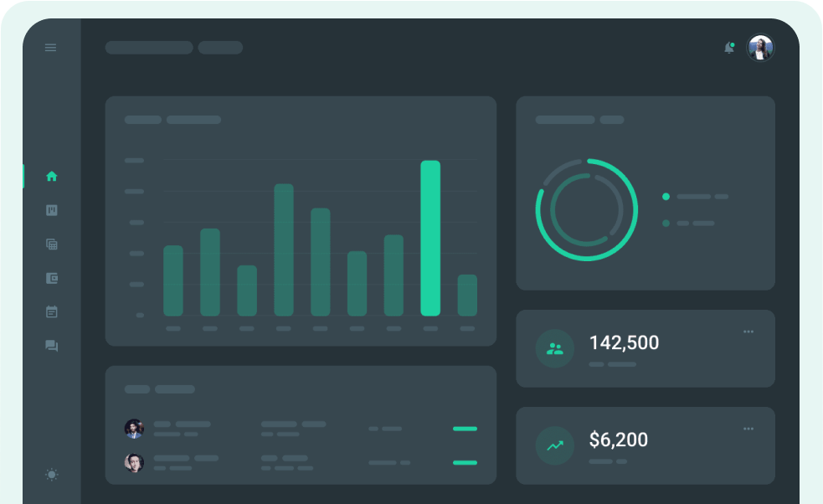Expand the three-dot menu on 142,500 card

coord(748,332)
